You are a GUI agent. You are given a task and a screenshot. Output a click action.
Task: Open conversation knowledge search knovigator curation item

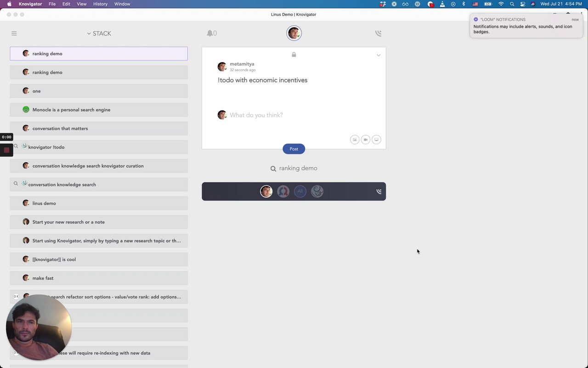click(x=99, y=166)
